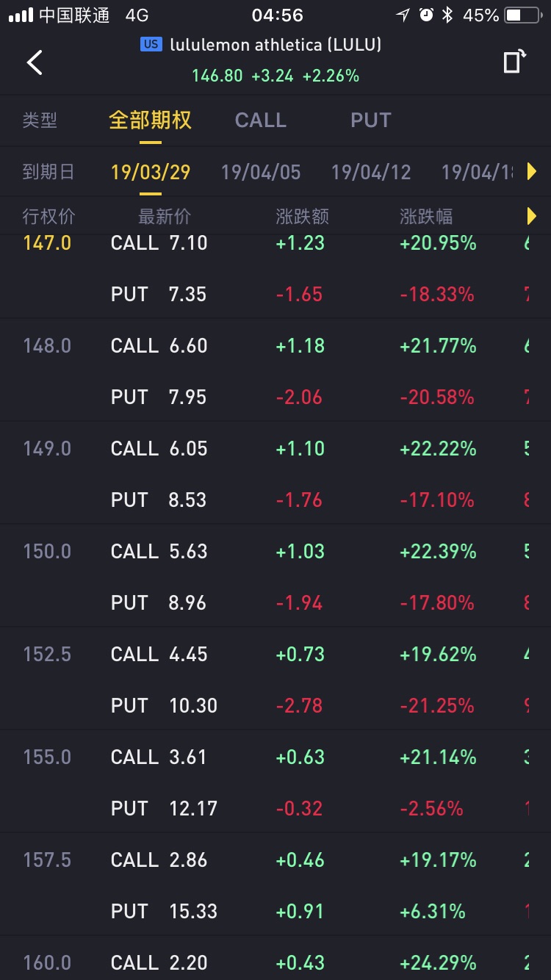Tap the rotate screen icon
This screenshot has height=980, width=551.
tap(514, 62)
